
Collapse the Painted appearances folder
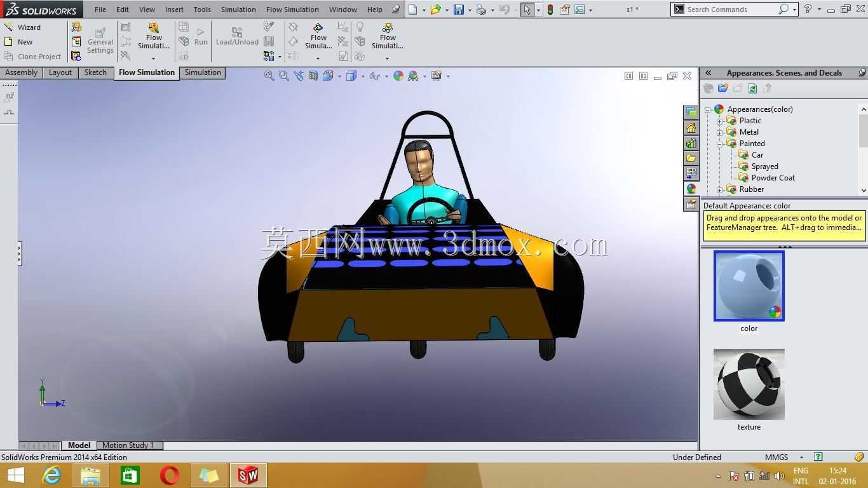(719, 144)
